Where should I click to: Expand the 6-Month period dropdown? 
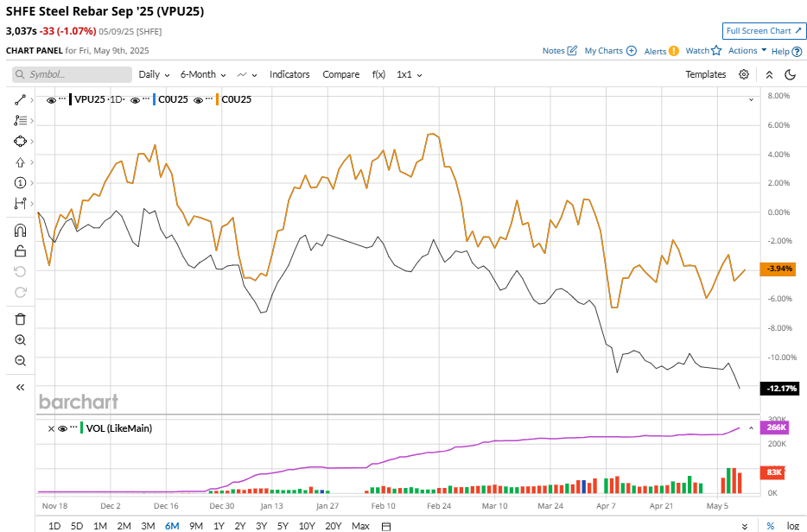pyautogui.click(x=203, y=74)
